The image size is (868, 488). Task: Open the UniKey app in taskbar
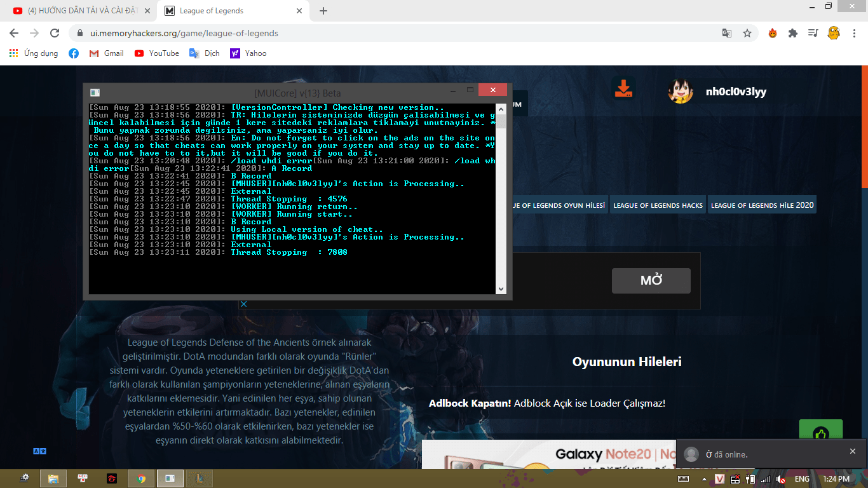click(x=83, y=478)
